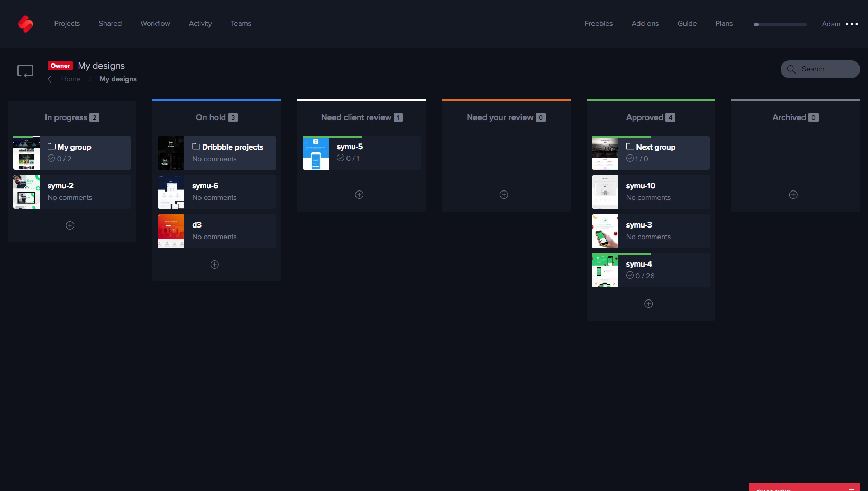Screen dimensions: 868x491
Task: Click the checkmark icon on My group 0/2
Action: [51, 158]
